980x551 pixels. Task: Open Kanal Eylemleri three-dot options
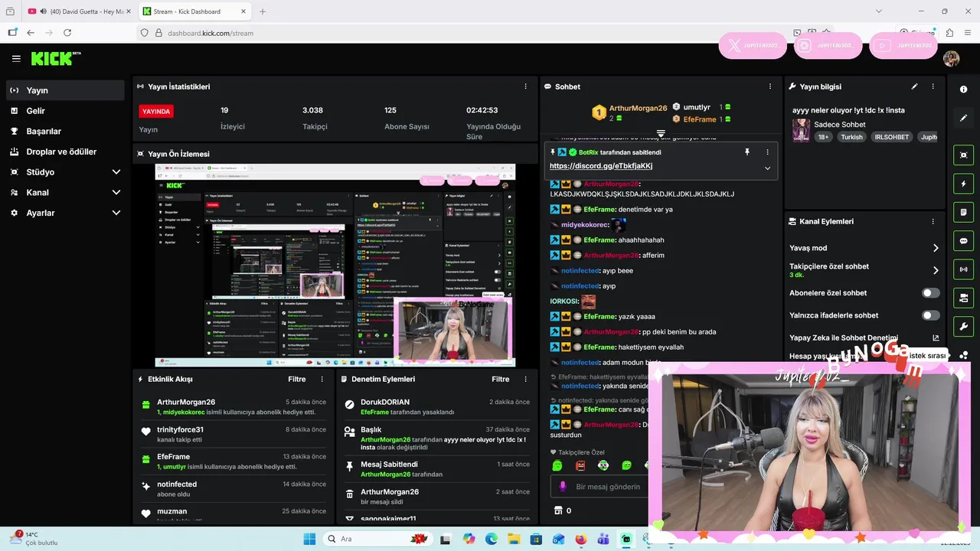click(933, 221)
